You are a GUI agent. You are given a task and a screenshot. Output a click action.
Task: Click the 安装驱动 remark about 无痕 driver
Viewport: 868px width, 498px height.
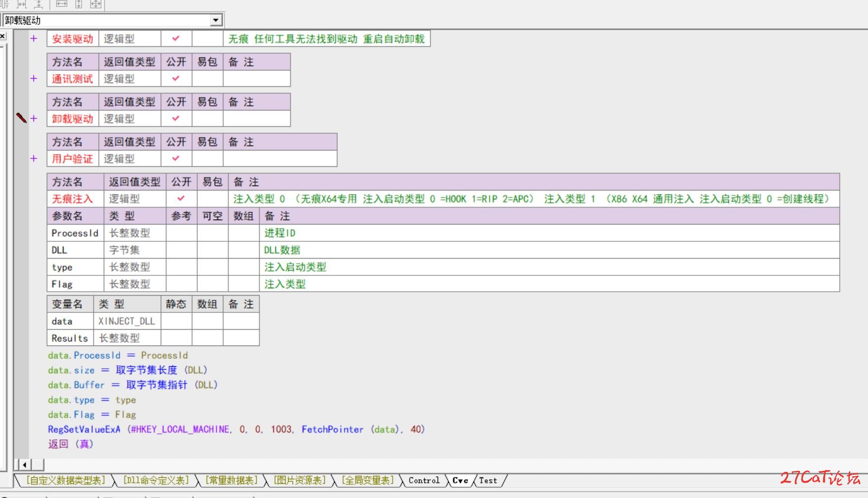coord(326,38)
